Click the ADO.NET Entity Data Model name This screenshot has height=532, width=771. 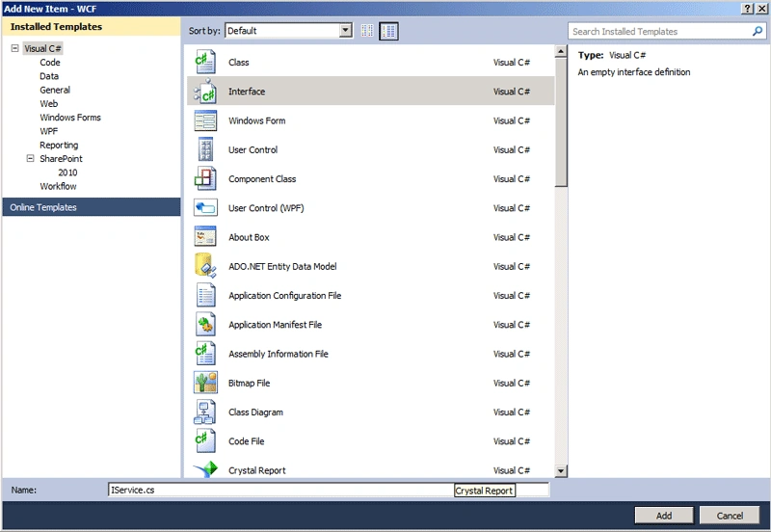[282, 266]
